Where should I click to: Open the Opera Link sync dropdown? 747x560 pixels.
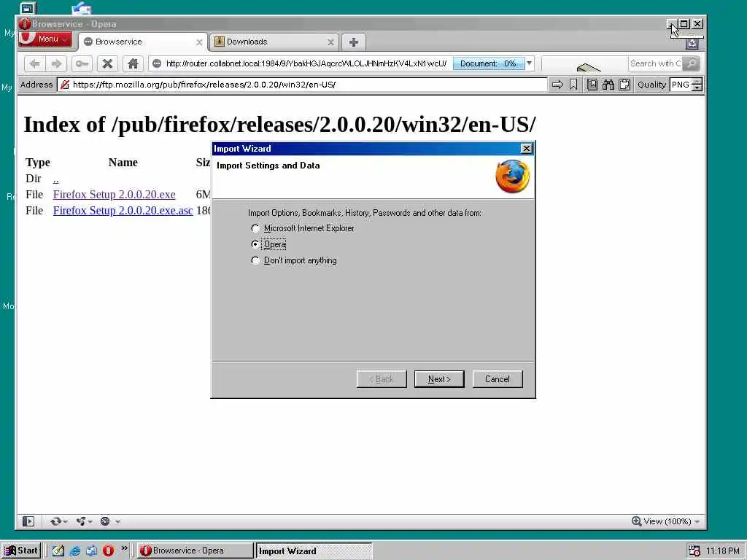coord(59,521)
